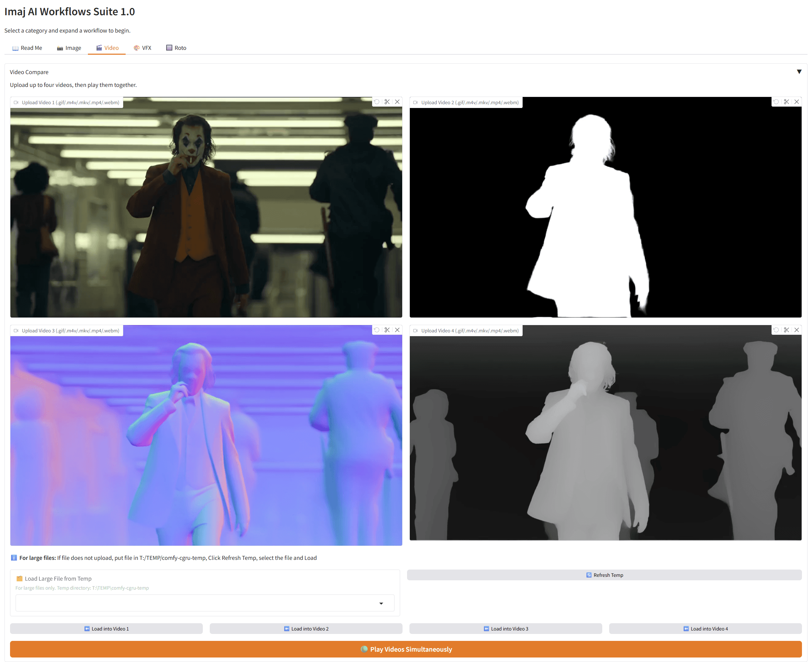Screen dimensions: 812x662
Task: Remove Video 3 with its X icon
Action: pyautogui.click(x=397, y=330)
